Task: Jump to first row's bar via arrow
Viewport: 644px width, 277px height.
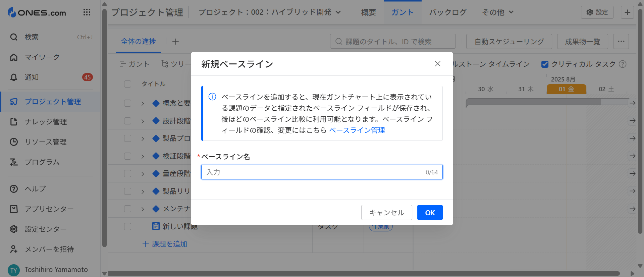Action: click(632, 103)
